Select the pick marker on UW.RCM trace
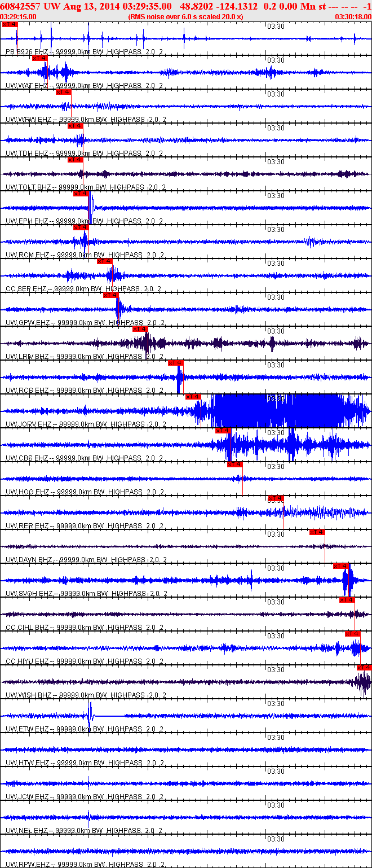372x868 pixels. click(81, 227)
